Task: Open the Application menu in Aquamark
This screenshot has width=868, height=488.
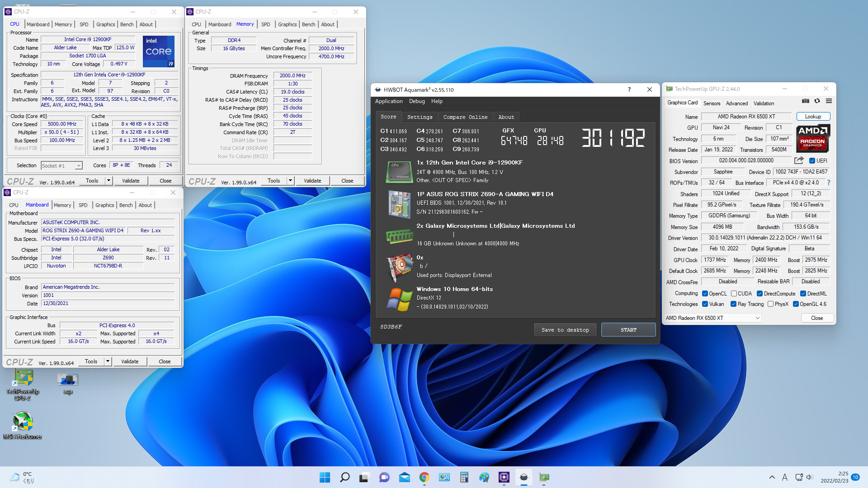Action: coord(389,101)
